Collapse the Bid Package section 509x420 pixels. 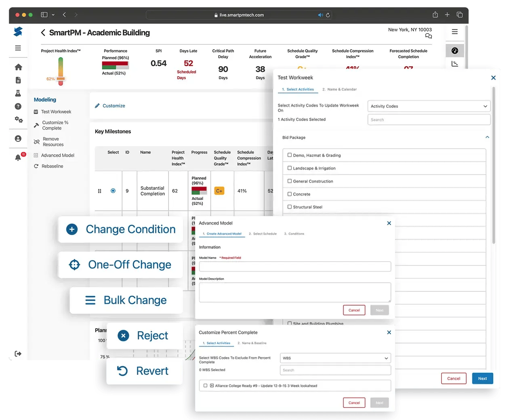(487, 137)
